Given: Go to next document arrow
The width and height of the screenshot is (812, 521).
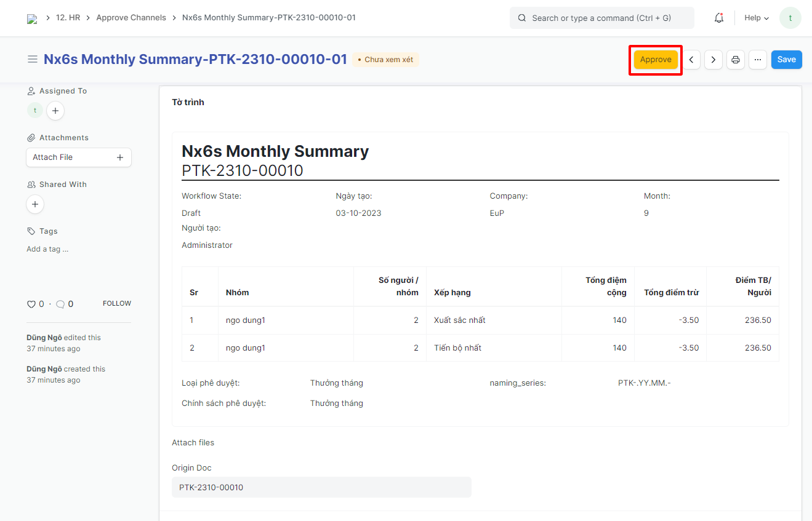Looking at the screenshot, I should pos(713,60).
